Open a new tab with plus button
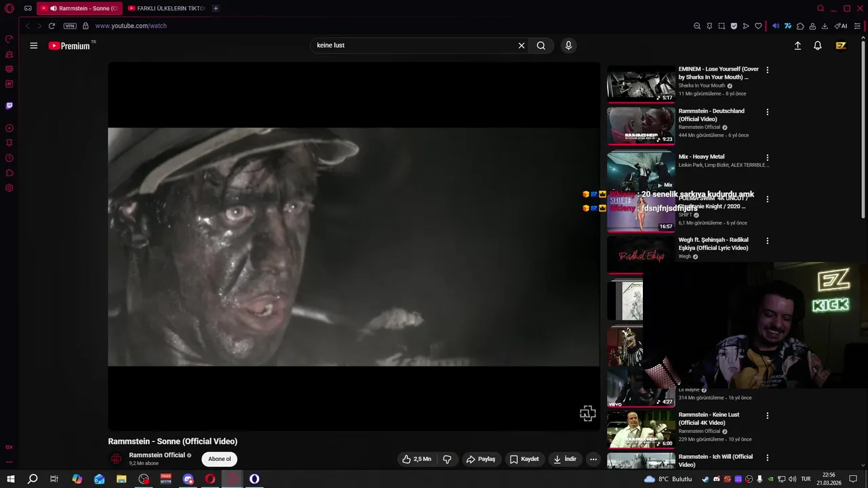This screenshot has height=488, width=868. pyautogui.click(x=216, y=8)
